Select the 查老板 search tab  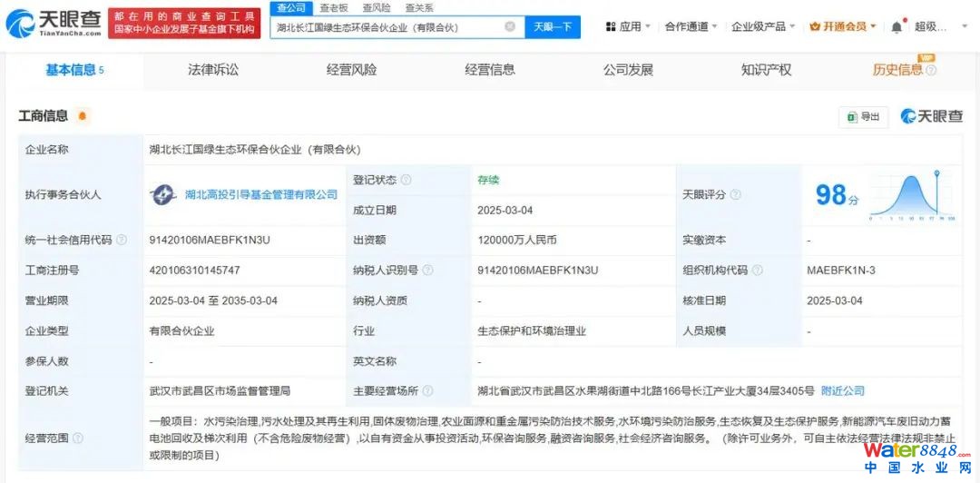pyautogui.click(x=332, y=7)
